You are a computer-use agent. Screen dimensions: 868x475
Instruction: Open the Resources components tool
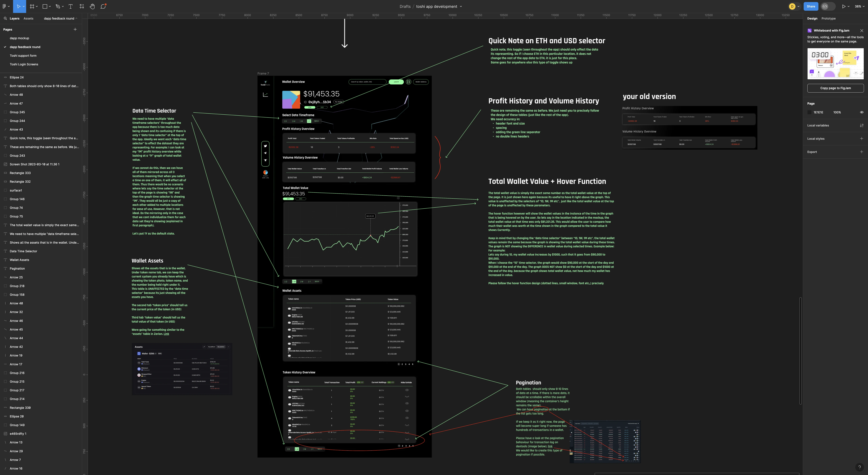[x=82, y=6]
